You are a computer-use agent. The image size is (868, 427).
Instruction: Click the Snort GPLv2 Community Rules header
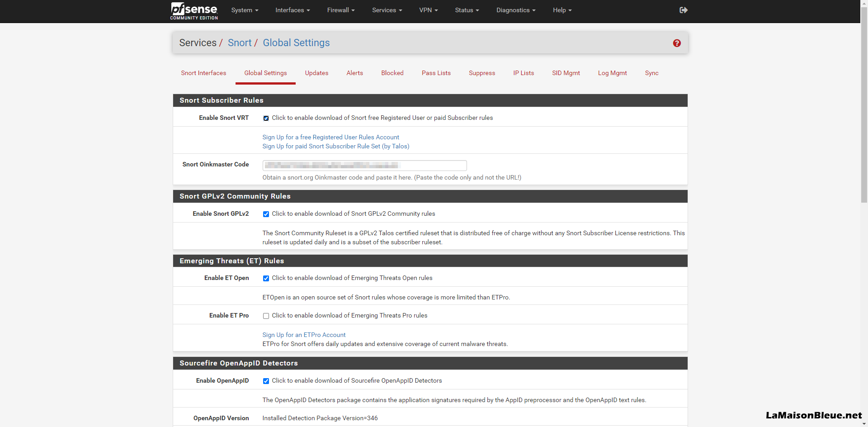click(430, 196)
